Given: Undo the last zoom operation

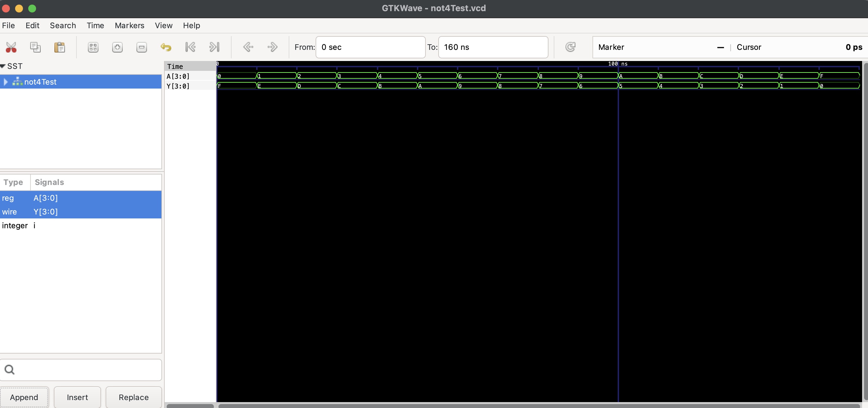Looking at the screenshot, I should pyautogui.click(x=166, y=47).
